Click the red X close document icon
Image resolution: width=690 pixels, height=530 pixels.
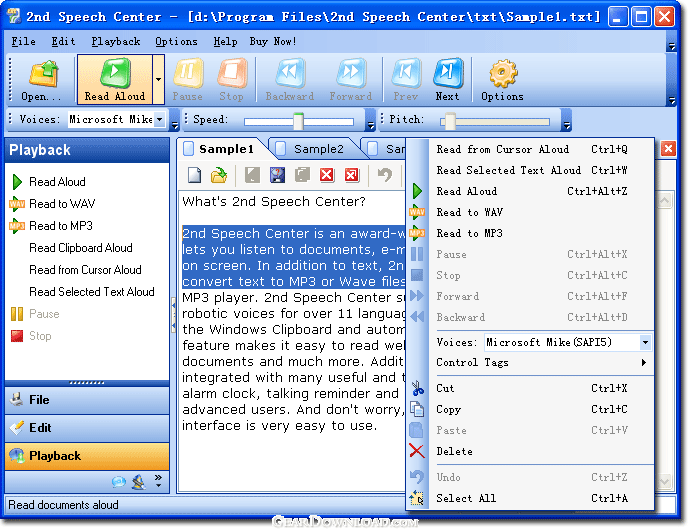pyautogui.click(x=327, y=175)
